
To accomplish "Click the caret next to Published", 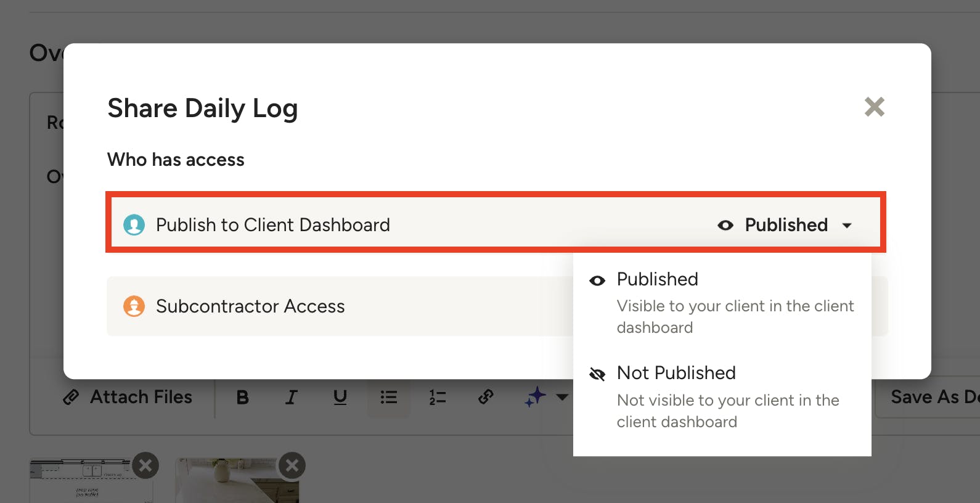I will click(x=847, y=226).
